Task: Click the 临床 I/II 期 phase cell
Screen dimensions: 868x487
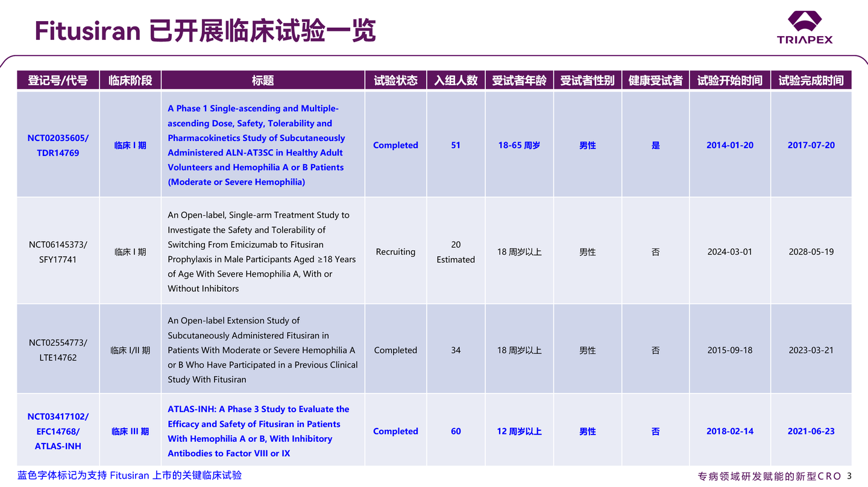Action: coord(130,350)
